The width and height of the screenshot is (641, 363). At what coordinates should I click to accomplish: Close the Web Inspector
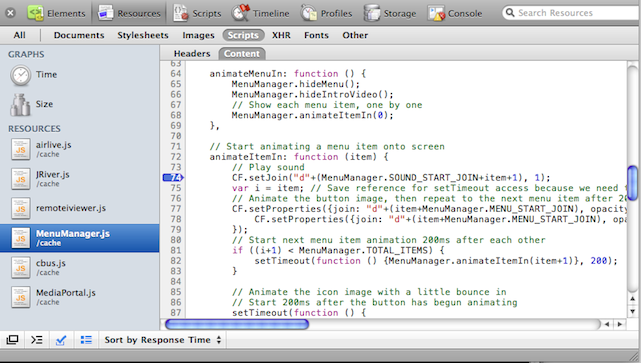[x=11, y=13]
